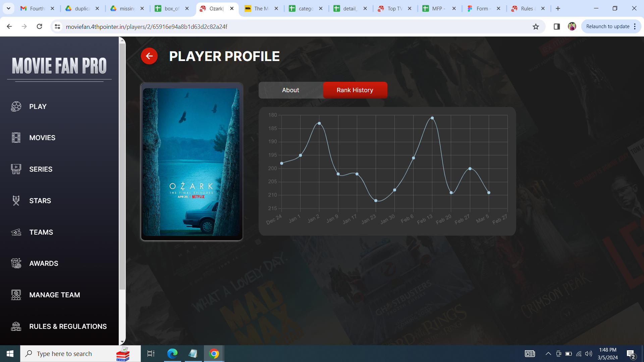Image resolution: width=644 pixels, height=362 pixels.
Task: Expand the tab search dropdown
Action: (8, 8)
